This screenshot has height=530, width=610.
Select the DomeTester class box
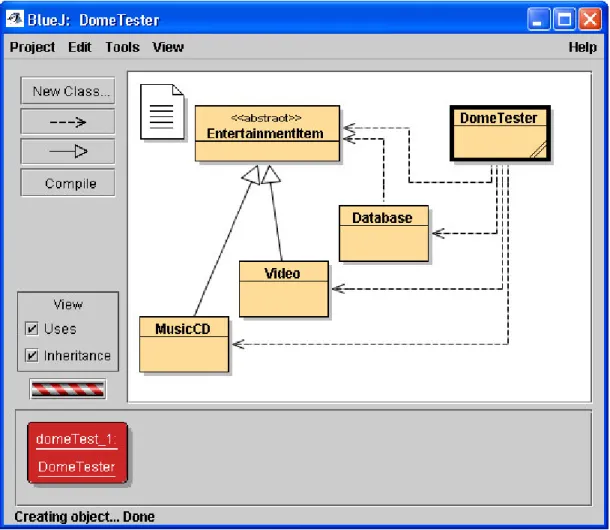500,133
